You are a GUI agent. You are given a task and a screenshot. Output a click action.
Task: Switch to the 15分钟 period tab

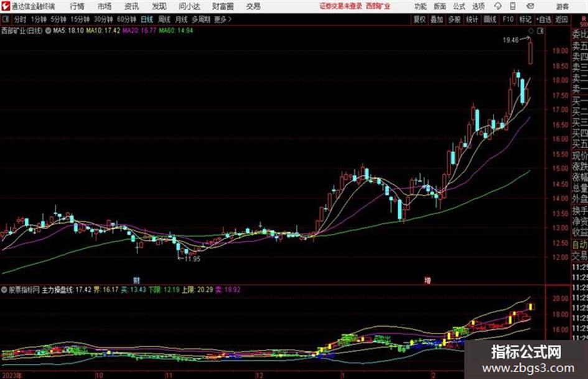[x=80, y=19]
